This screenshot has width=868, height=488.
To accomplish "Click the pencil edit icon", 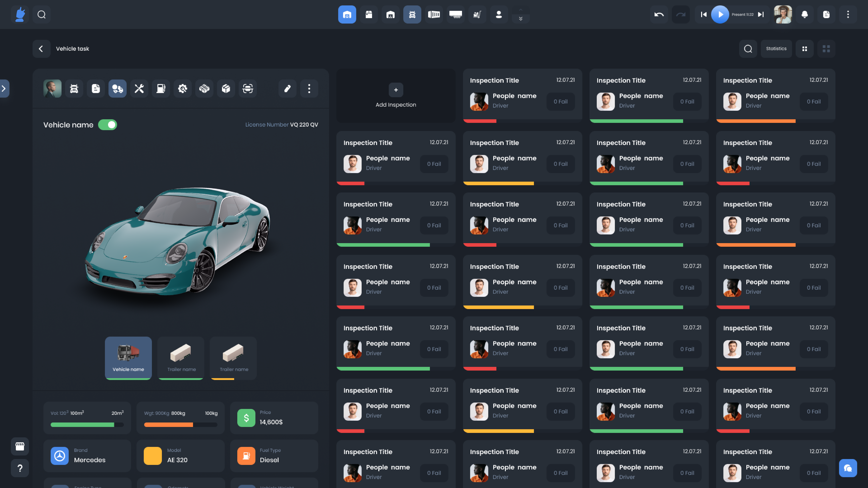I will tap(287, 89).
